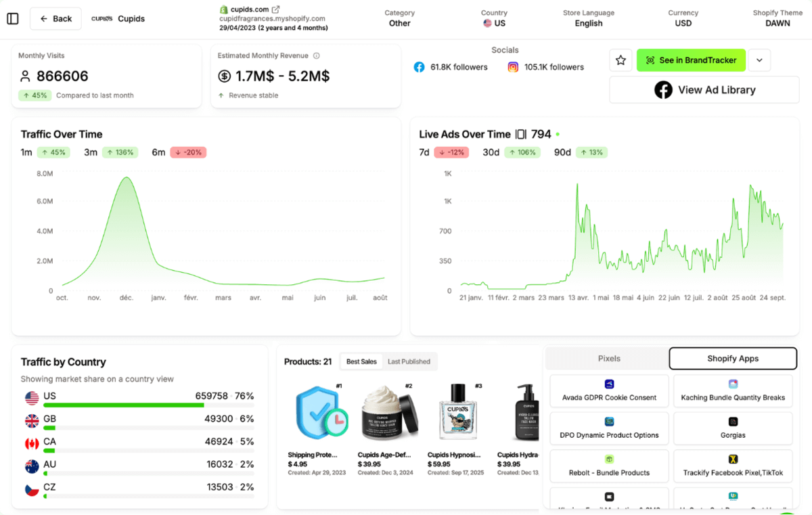This screenshot has height=515, width=812.
Task: Click the 1.7M$ - 5.2M$ revenue value
Action: click(x=282, y=76)
